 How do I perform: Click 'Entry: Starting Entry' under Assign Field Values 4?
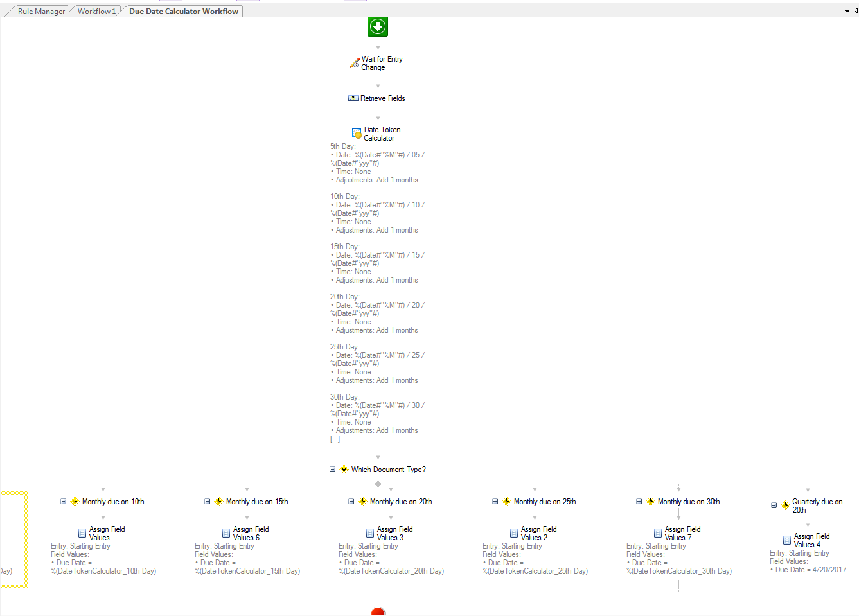click(x=799, y=553)
